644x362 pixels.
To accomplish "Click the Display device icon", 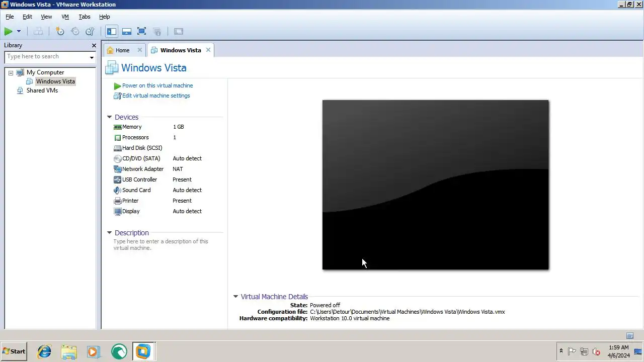I will click(118, 212).
